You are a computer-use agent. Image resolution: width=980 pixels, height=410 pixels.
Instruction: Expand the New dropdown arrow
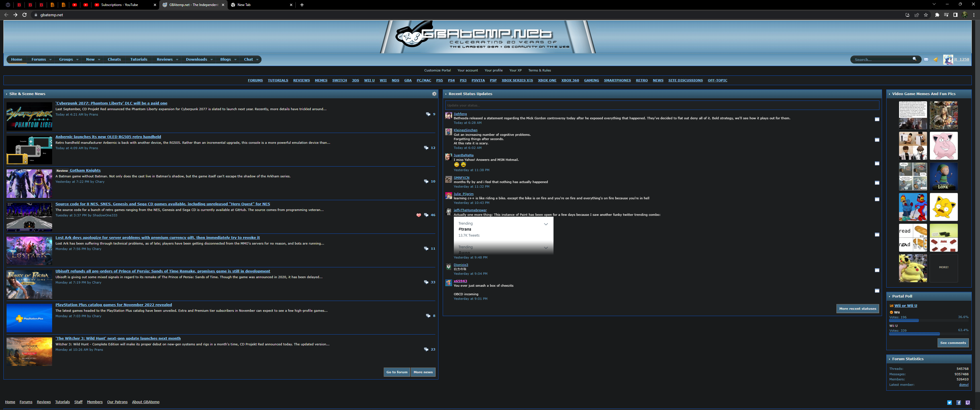(x=99, y=60)
